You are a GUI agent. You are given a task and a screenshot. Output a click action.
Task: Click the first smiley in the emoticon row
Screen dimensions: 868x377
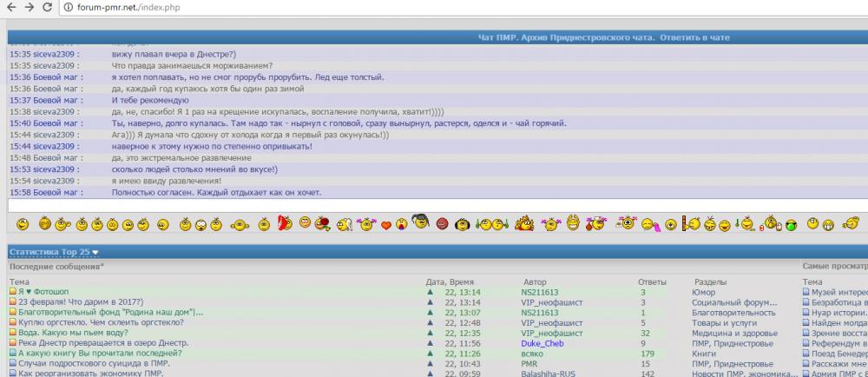23,224
